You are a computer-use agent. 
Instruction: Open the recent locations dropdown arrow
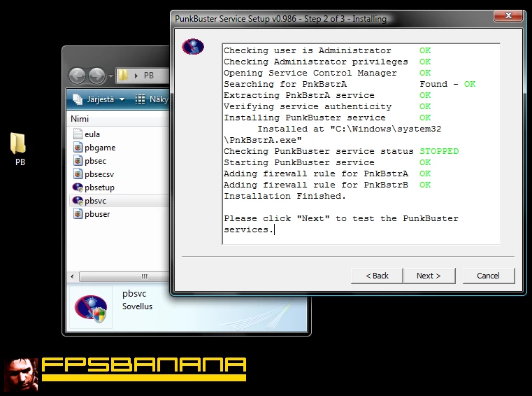pos(110,76)
